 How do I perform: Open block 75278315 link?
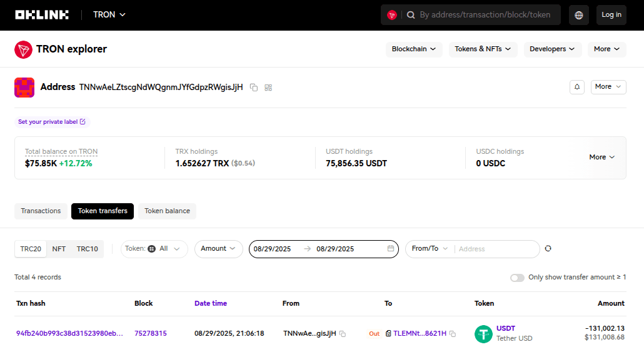pos(151,334)
